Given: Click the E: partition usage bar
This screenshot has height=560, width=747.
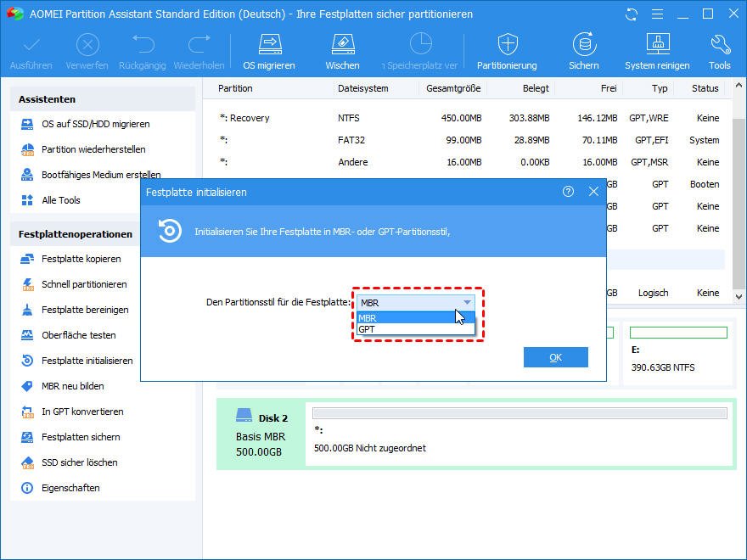Looking at the screenshot, I should (x=678, y=333).
